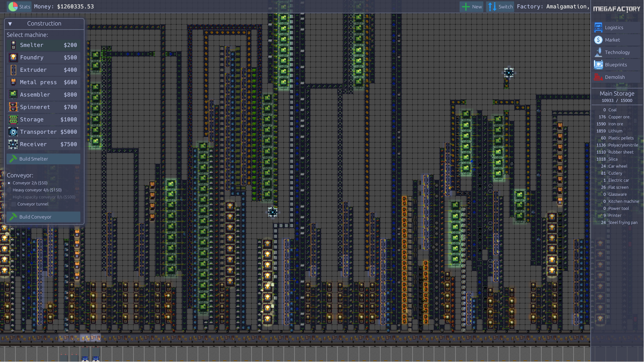Image resolution: width=644 pixels, height=362 pixels.
Task: Click the Switch factory button
Action: pos(500,7)
